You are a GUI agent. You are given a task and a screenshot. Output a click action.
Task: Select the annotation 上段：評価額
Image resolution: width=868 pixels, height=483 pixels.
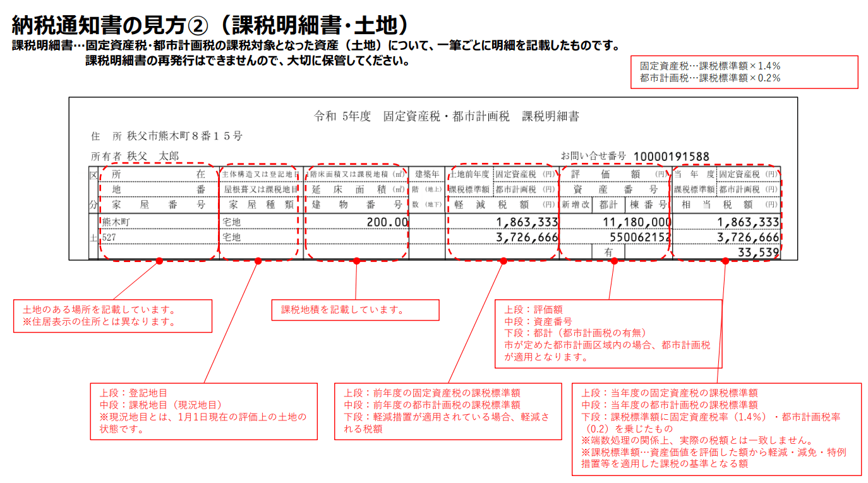(x=533, y=309)
